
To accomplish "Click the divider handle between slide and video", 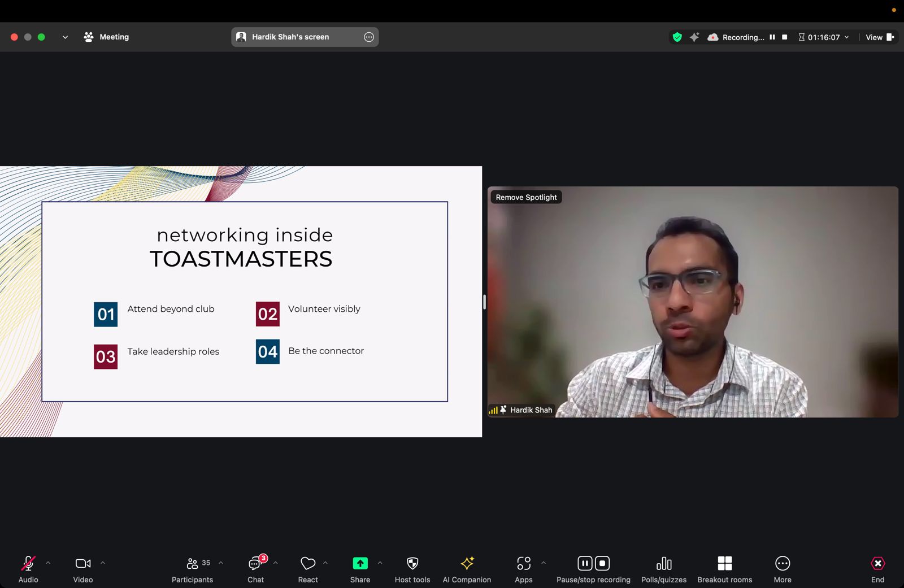I will point(484,302).
